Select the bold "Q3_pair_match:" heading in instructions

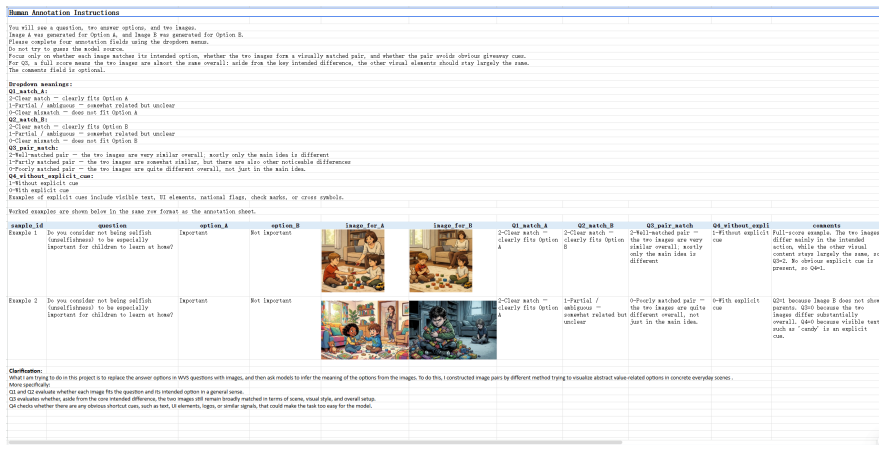click(33, 148)
